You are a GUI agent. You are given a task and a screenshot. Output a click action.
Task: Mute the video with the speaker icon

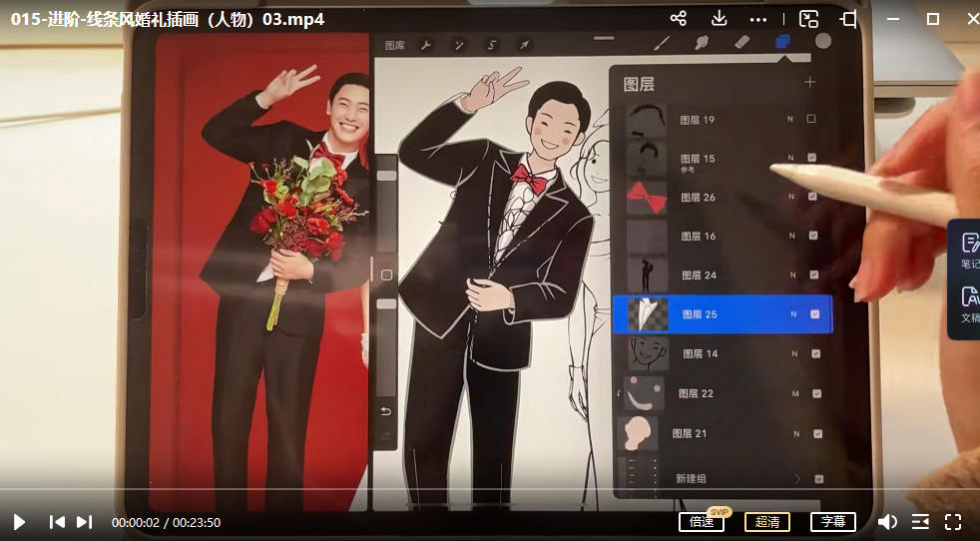886,521
